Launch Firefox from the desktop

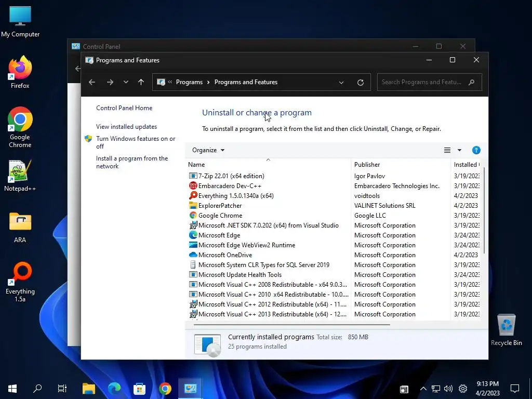pos(20,72)
